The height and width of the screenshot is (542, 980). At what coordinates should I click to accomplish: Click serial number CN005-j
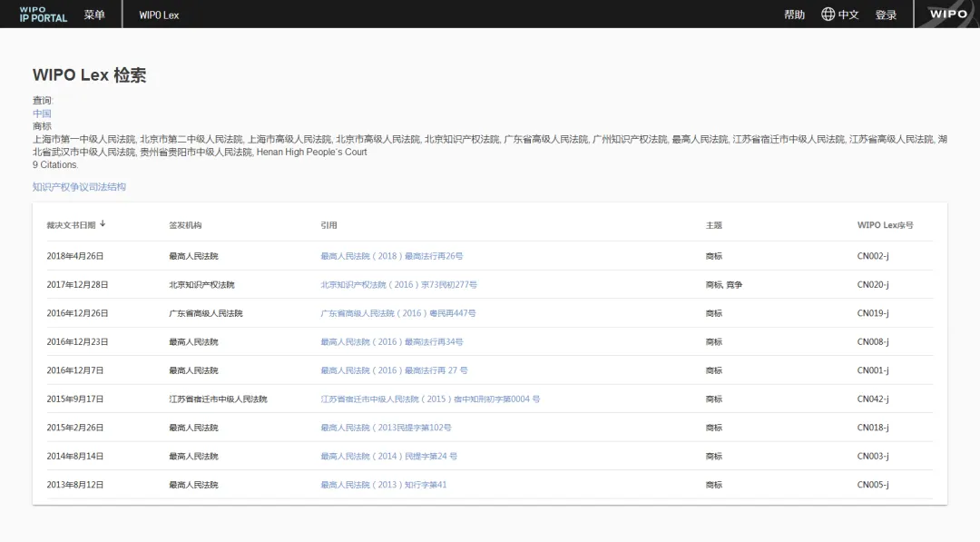click(x=873, y=485)
